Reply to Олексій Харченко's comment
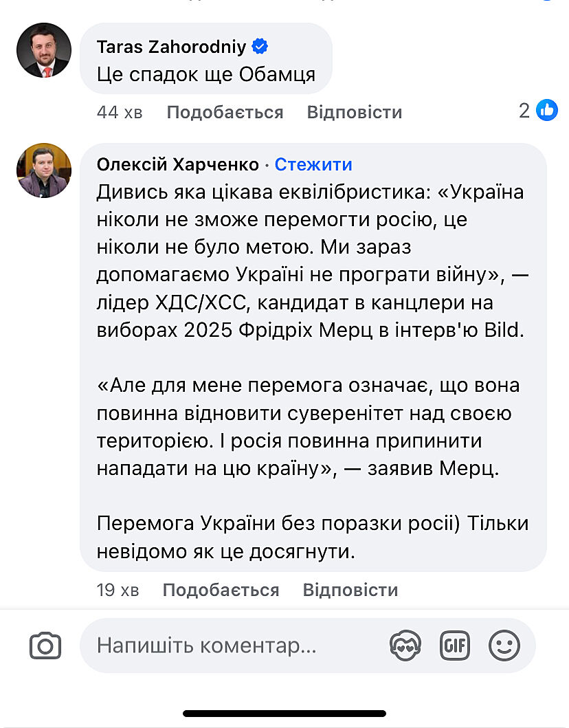Image resolution: width=569 pixels, height=728 pixels. click(350, 590)
